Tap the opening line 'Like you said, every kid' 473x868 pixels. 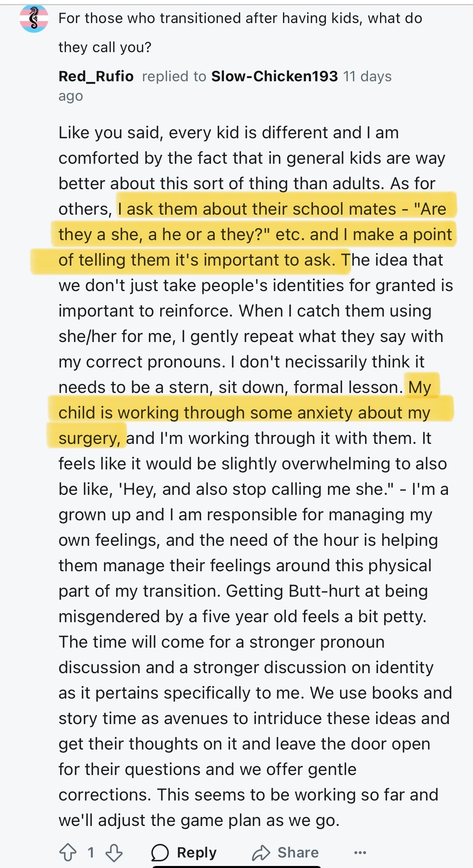coord(228,133)
